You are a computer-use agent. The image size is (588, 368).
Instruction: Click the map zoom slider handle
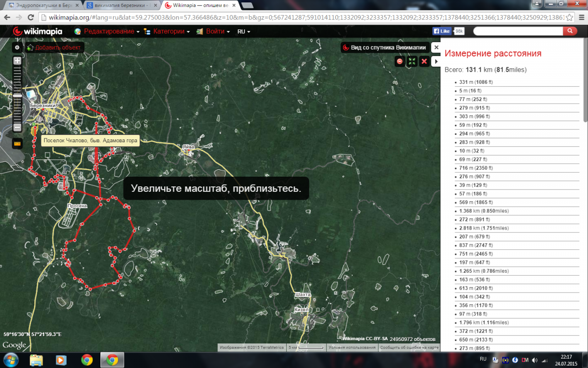[x=17, y=96]
